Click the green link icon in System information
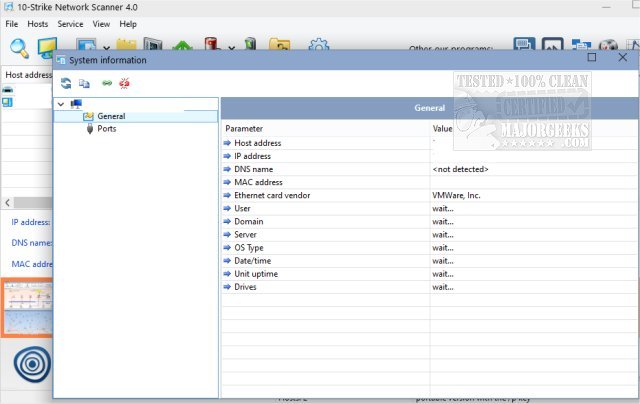 (x=107, y=83)
